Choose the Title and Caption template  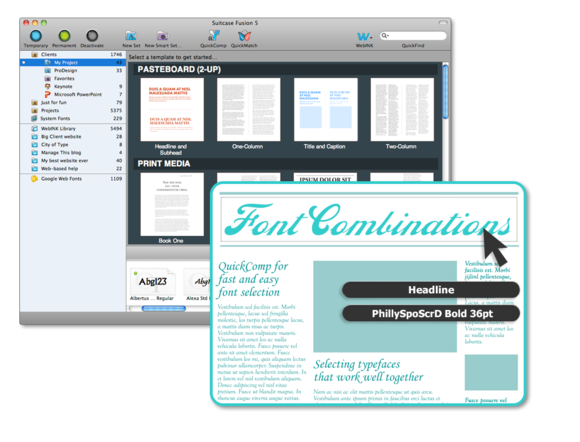tap(326, 110)
